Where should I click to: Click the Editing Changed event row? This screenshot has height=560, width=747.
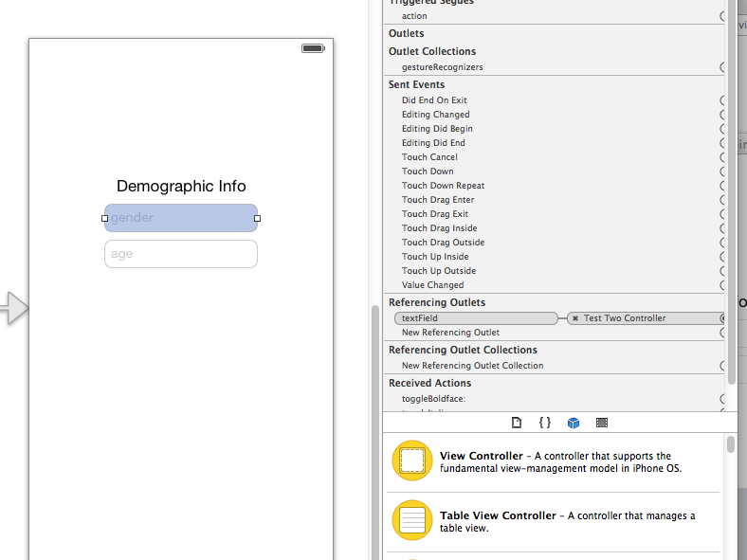[x=555, y=115]
